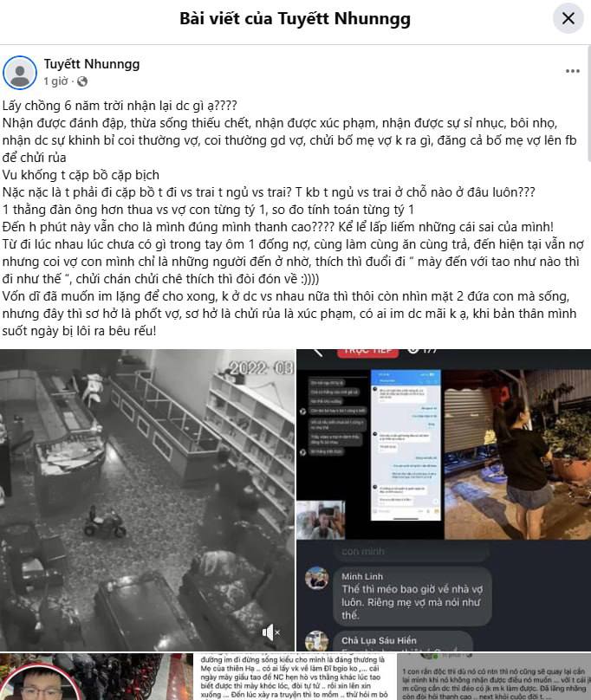This screenshot has height=700, width=591.
Task: Open the "1 giờ" post timestamp
Action: 55,81
